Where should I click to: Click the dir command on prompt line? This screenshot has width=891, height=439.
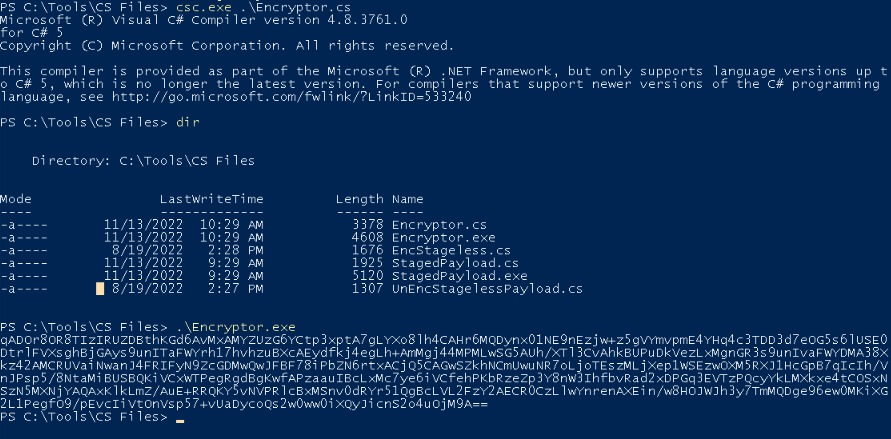click(x=188, y=122)
